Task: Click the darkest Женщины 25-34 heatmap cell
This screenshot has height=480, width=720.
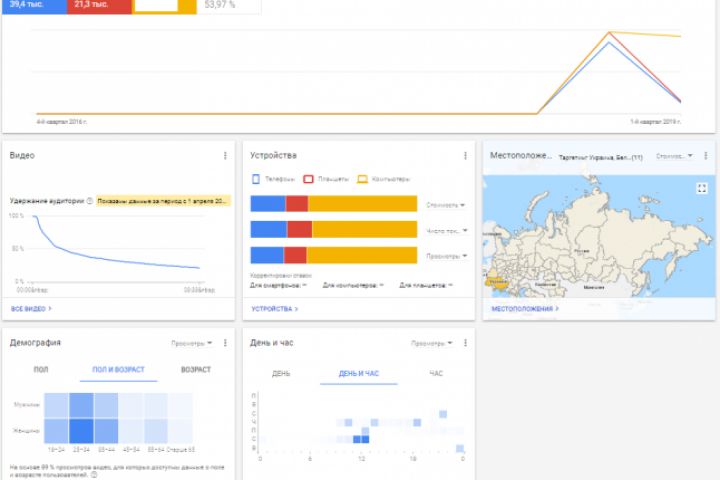Action: click(x=81, y=431)
